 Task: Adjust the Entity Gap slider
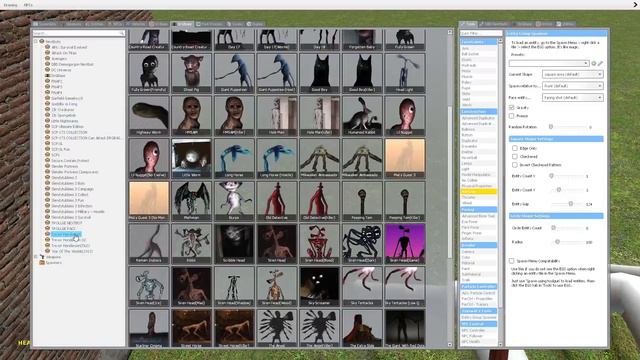571,204
